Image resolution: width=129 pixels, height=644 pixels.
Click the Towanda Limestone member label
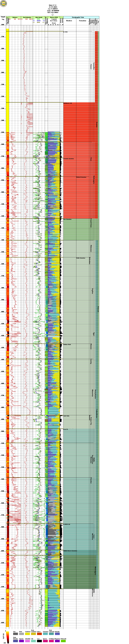[x=69, y=158]
